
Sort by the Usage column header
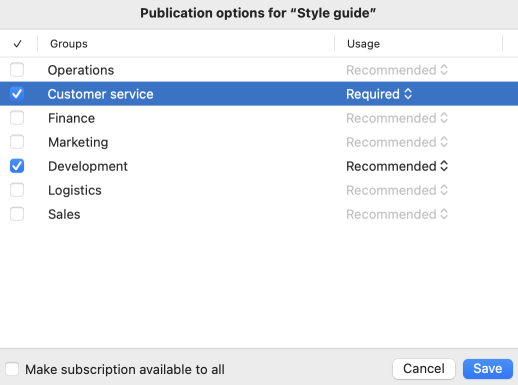(x=363, y=44)
